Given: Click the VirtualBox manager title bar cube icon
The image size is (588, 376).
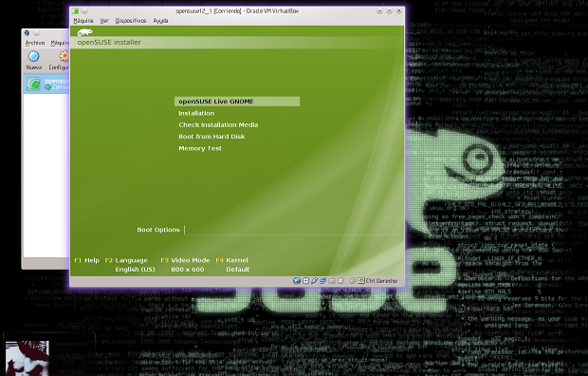Looking at the screenshot, I should pyautogui.click(x=27, y=33).
